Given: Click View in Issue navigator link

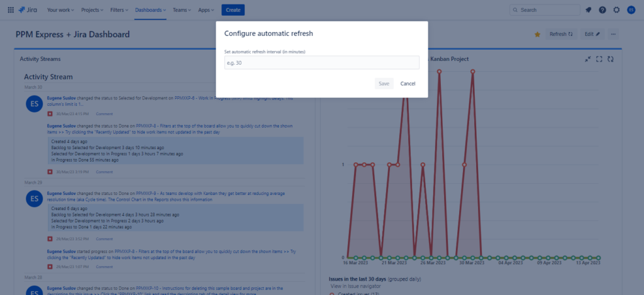Looking at the screenshot, I should point(356,286).
